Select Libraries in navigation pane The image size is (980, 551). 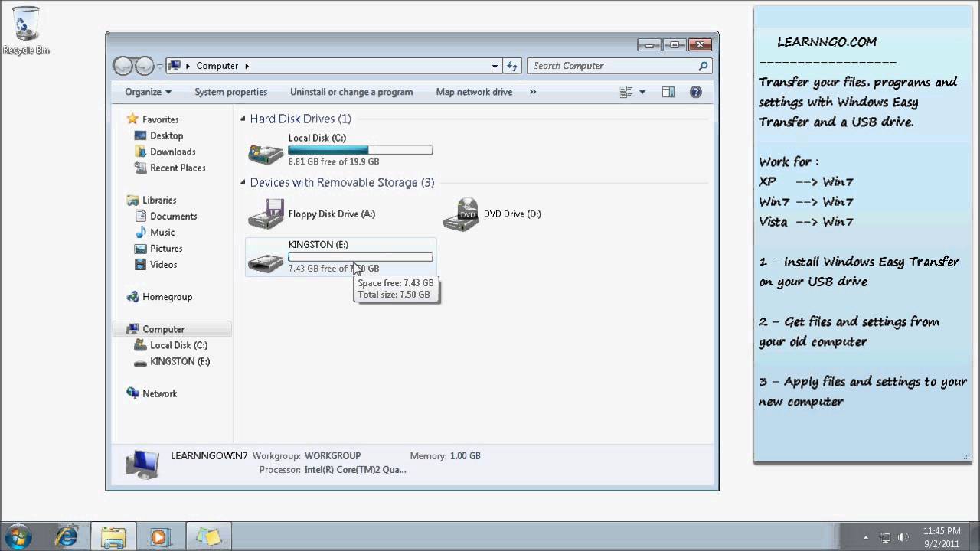152,200
